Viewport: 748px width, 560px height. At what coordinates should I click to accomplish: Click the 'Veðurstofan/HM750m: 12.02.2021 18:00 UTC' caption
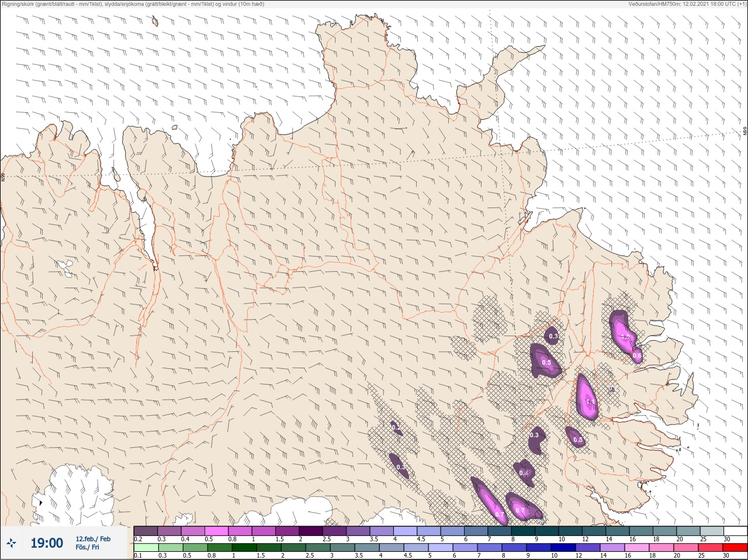(x=689, y=4)
